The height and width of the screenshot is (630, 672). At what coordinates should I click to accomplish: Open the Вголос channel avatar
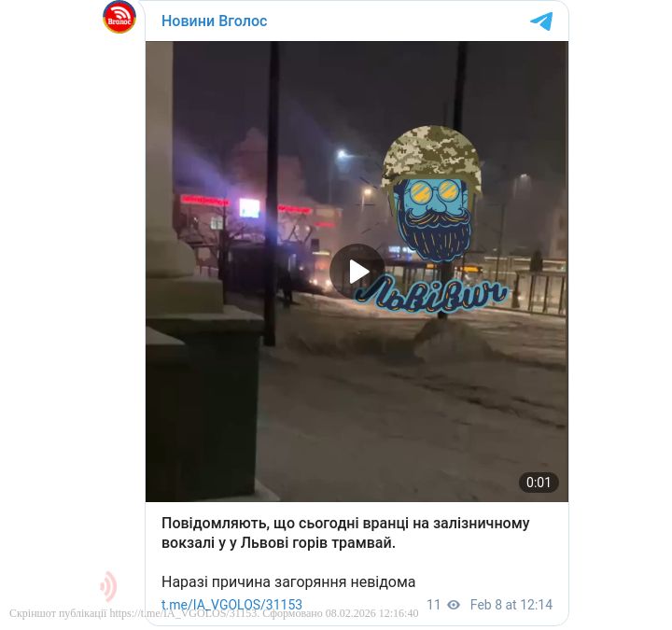(x=119, y=18)
